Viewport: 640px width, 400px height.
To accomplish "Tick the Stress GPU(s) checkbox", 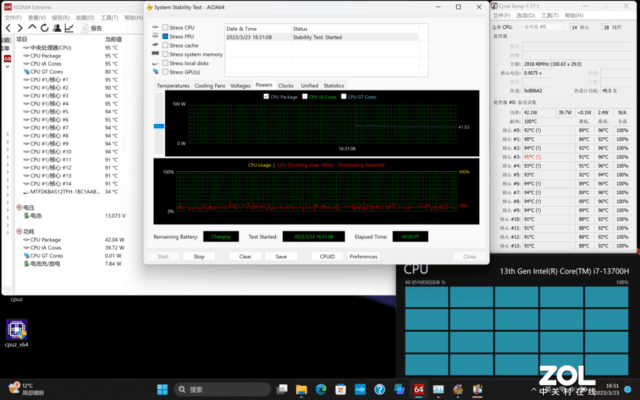I will tap(165, 72).
